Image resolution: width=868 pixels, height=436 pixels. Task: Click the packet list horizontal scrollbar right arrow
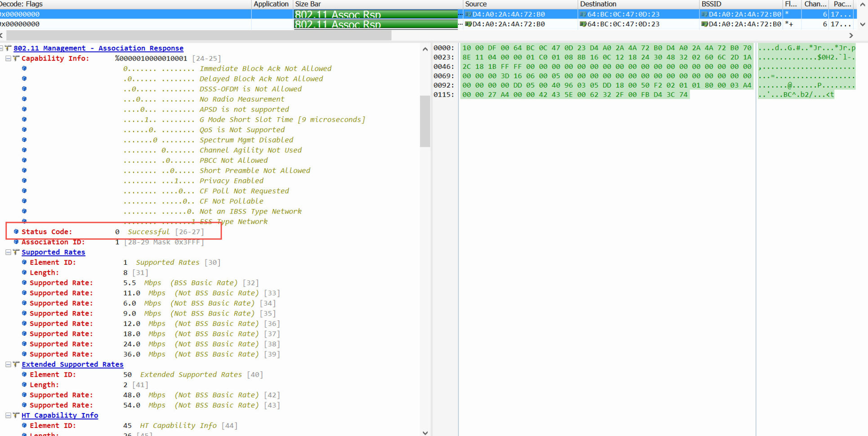pos(850,35)
